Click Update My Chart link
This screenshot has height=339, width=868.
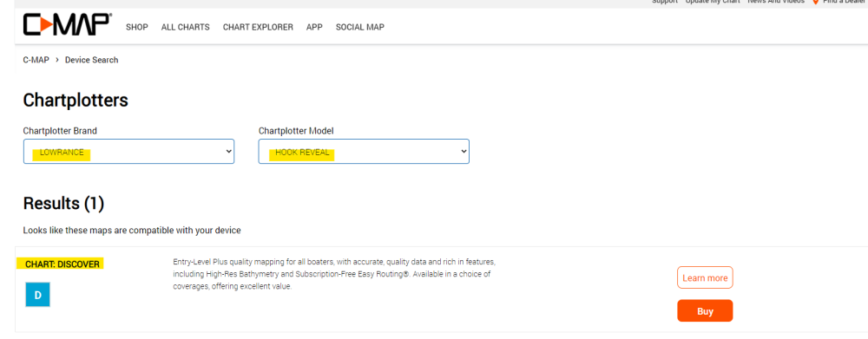coord(713,3)
